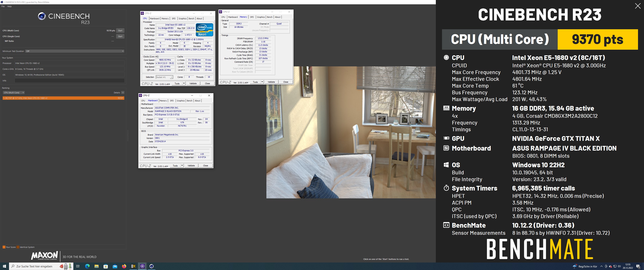Click the Cinebench logo icon
The image size is (644, 270).
pos(42,16)
